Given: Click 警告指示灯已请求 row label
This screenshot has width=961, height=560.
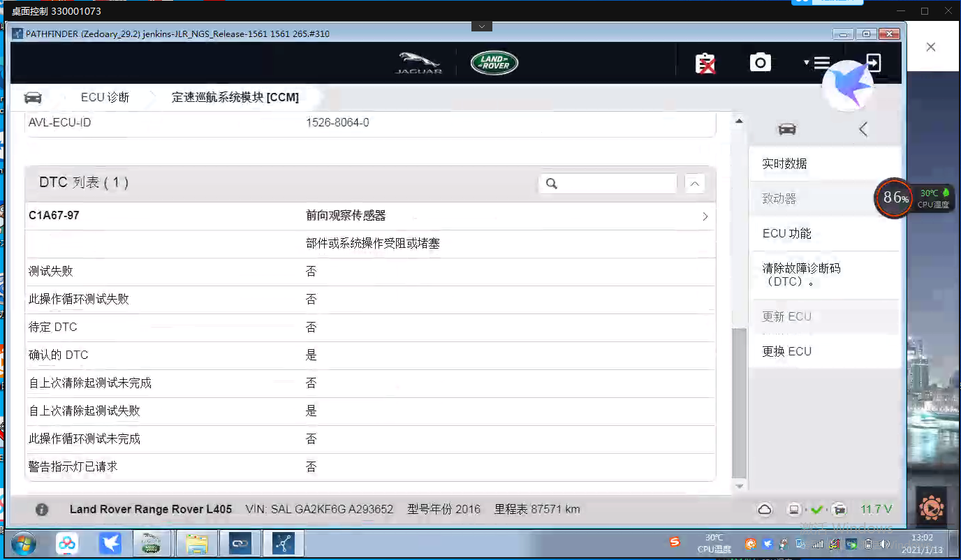Looking at the screenshot, I should pyautogui.click(x=73, y=466).
